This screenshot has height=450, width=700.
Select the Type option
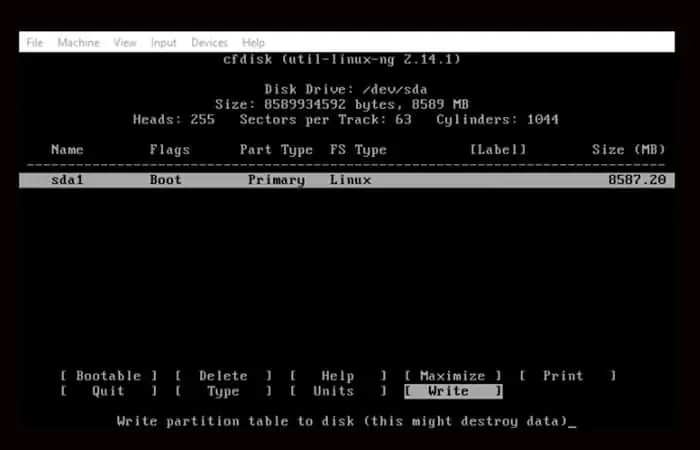(x=223, y=391)
